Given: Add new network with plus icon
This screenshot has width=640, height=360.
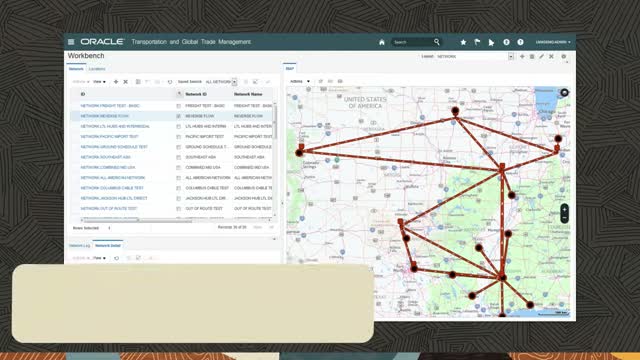Looking at the screenshot, I should pos(116,82).
